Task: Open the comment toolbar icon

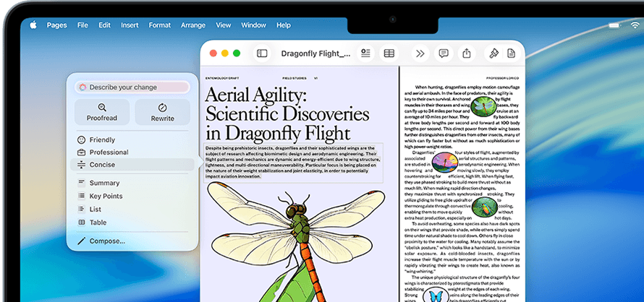Action: click(x=444, y=53)
